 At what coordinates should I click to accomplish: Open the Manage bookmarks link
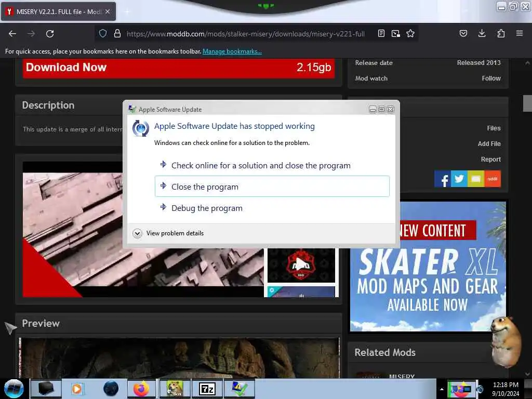[x=232, y=51]
